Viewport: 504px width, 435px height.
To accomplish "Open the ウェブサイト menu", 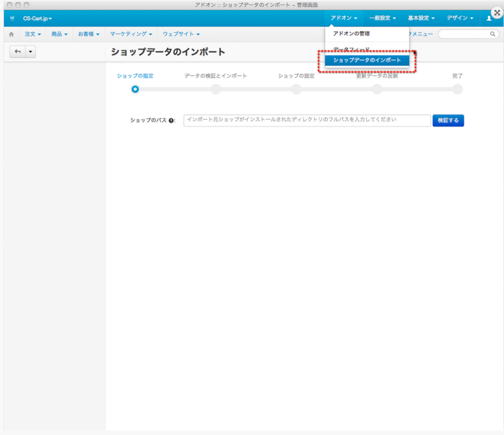I will [x=181, y=34].
